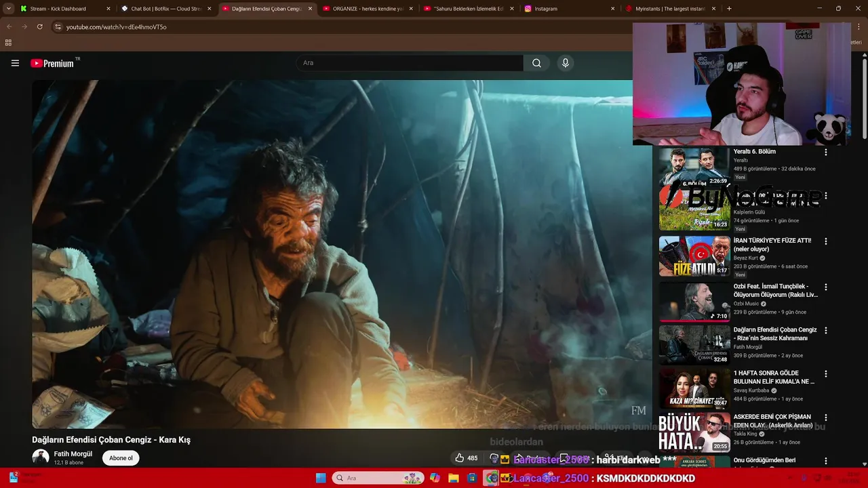Image resolution: width=868 pixels, height=488 pixels.
Task: Open options menu for Kalplerin Gülü video
Action: coord(825,196)
